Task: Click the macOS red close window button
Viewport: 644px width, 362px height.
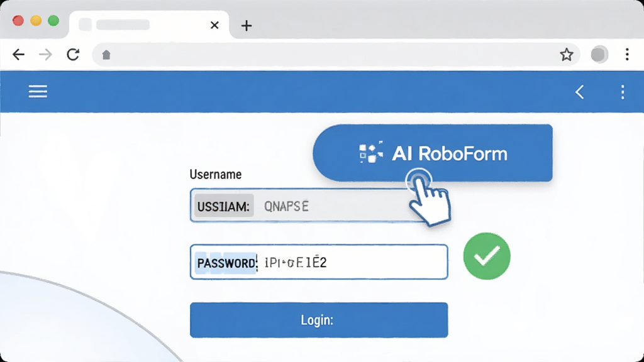Action: 18,21
